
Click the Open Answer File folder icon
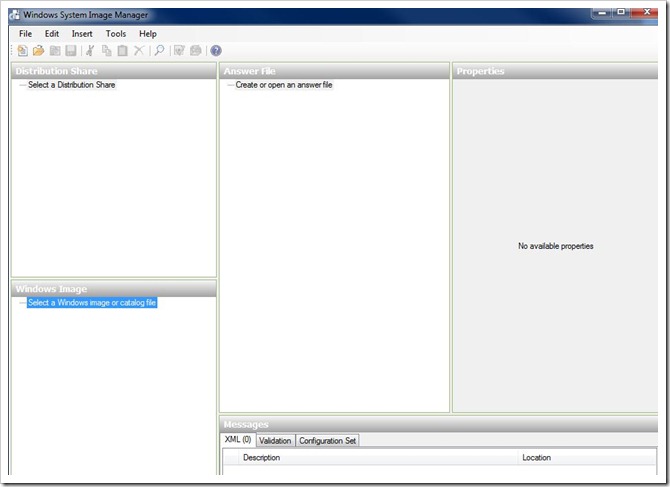(38, 51)
